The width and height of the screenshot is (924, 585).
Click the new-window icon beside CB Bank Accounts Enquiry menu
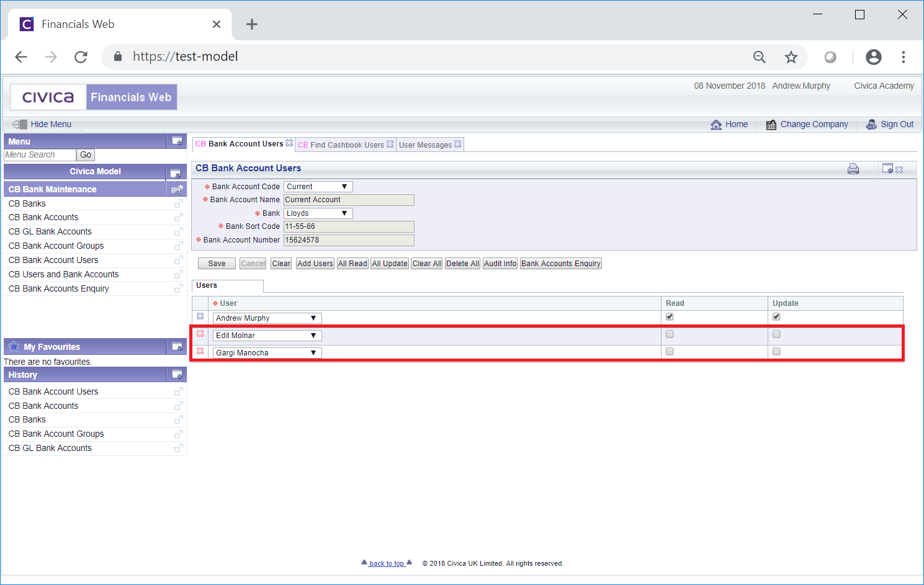pos(178,288)
